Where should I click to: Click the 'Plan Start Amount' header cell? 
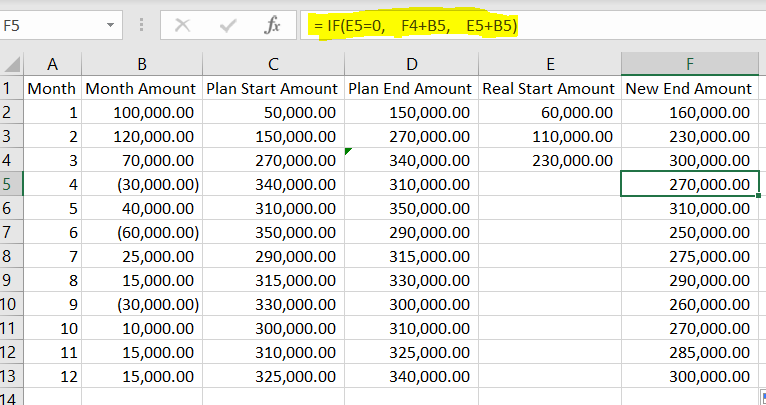[273, 88]
